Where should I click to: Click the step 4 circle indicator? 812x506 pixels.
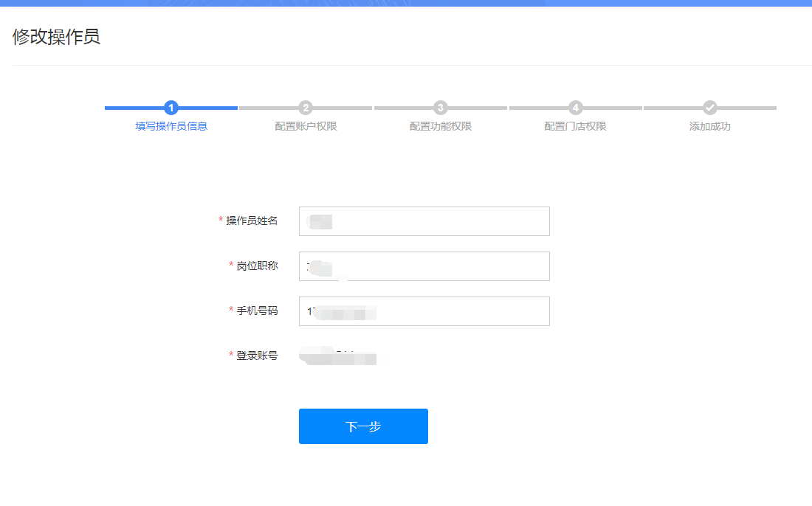576,108
